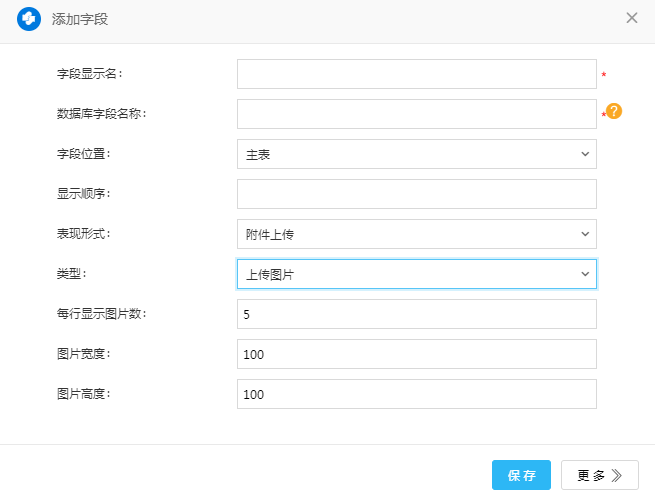Image resolution: width=655 pixels, height=499 pixels.
Task: Focus the 图片宽度 input field
Action: (x=416, y=354)
